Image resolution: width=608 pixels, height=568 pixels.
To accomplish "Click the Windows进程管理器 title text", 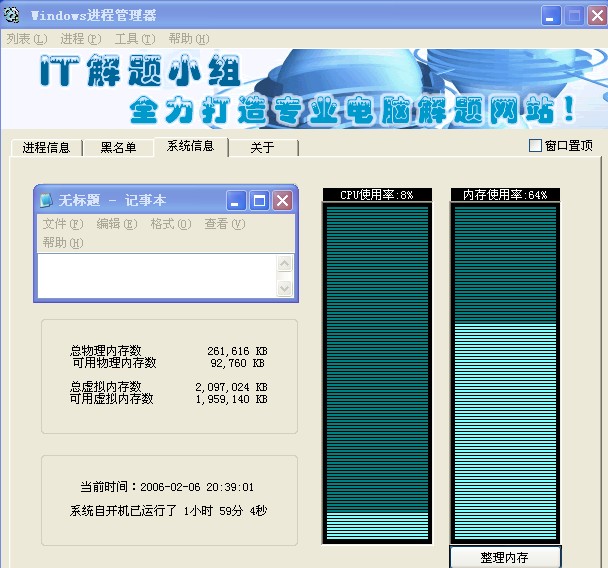I will (x=93, y=16).
